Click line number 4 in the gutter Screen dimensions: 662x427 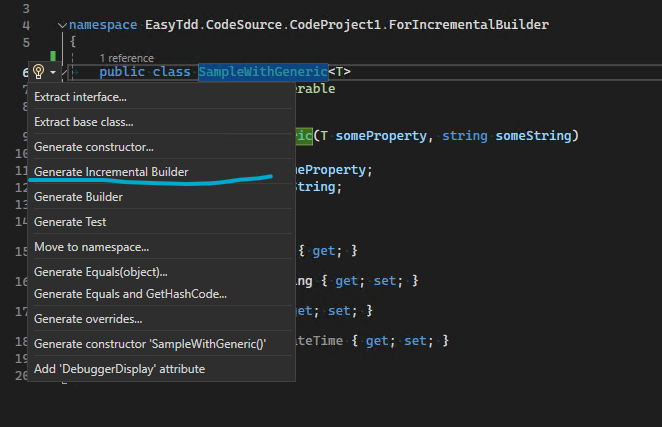coord(26,25)
